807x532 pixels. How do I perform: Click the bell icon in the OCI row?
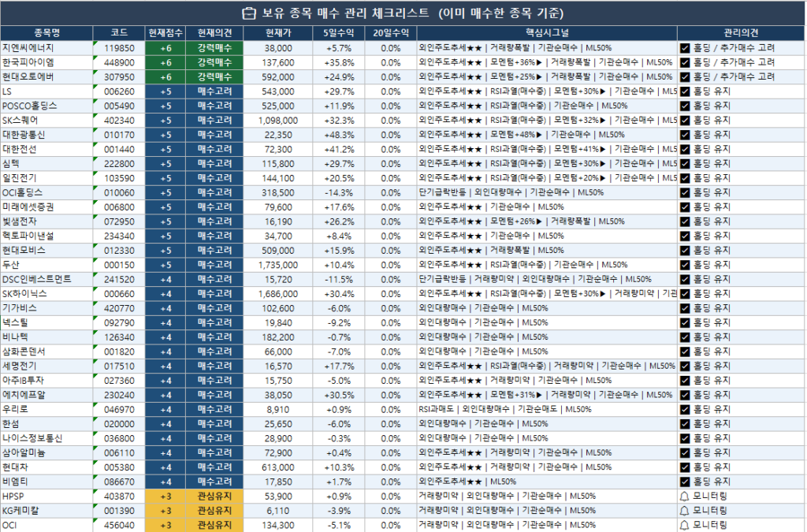pyautogui.click(x=685, y=526)
